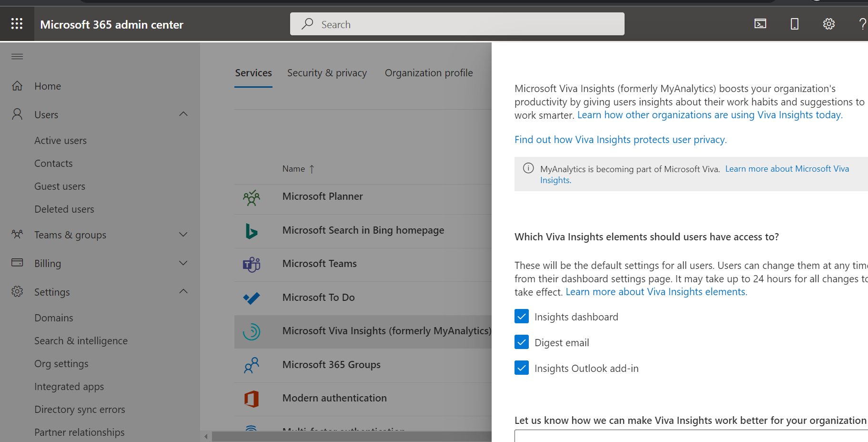Uncheck Insights dashboard checkbox

[522, 316]
